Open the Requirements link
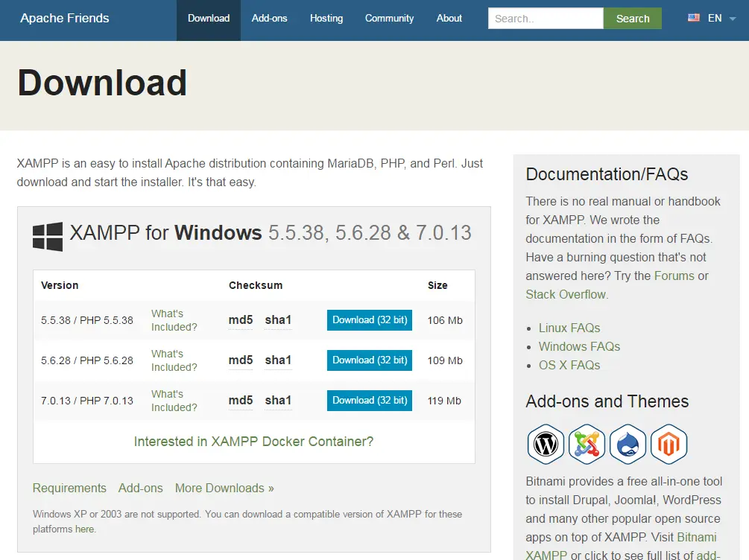This screenshot has height=560, width=749. click(x=69, y=488)
